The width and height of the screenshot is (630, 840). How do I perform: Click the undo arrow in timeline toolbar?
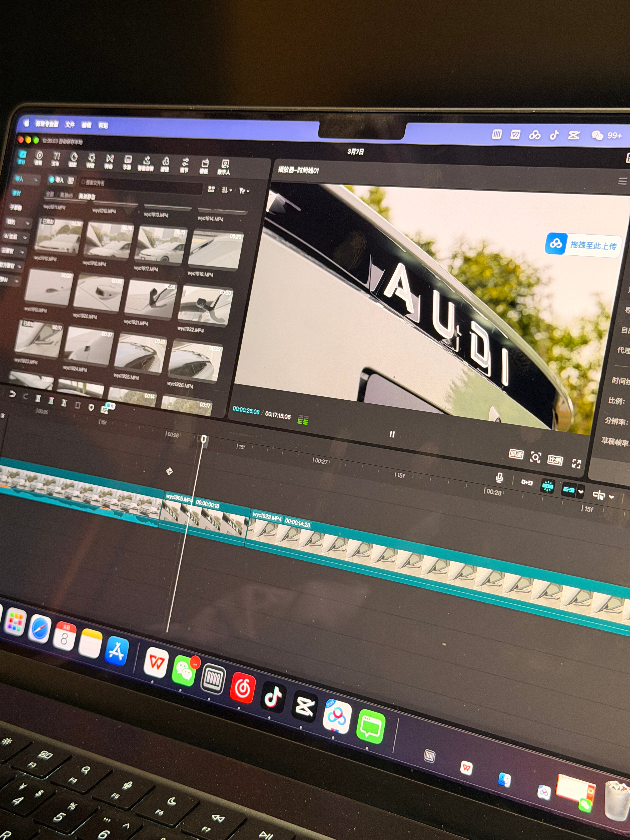pos(12,394)
